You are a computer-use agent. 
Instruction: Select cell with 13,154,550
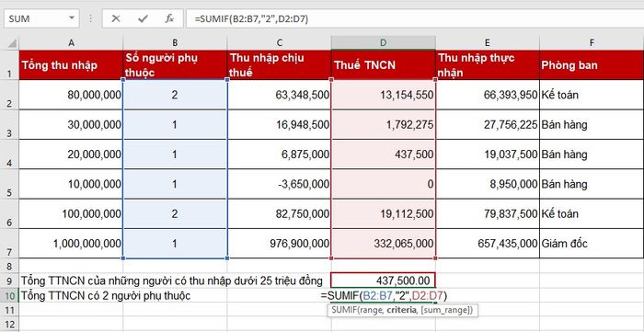pos(384,95)
